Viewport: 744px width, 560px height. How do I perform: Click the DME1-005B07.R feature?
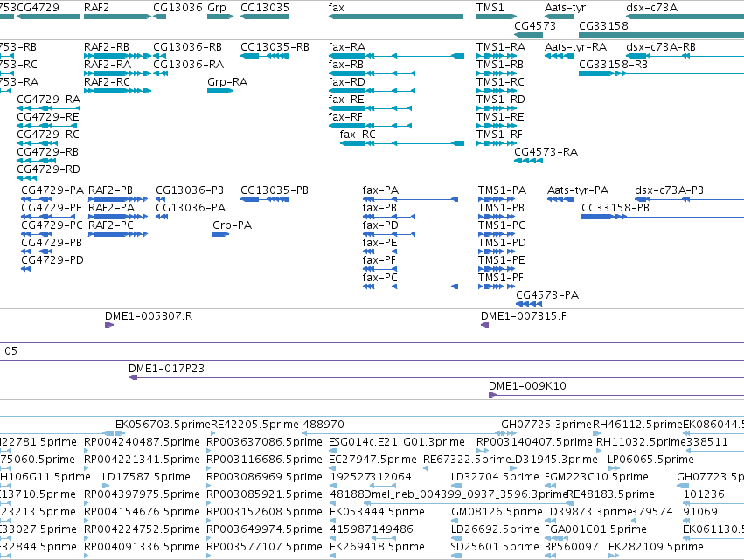point(109,325)
